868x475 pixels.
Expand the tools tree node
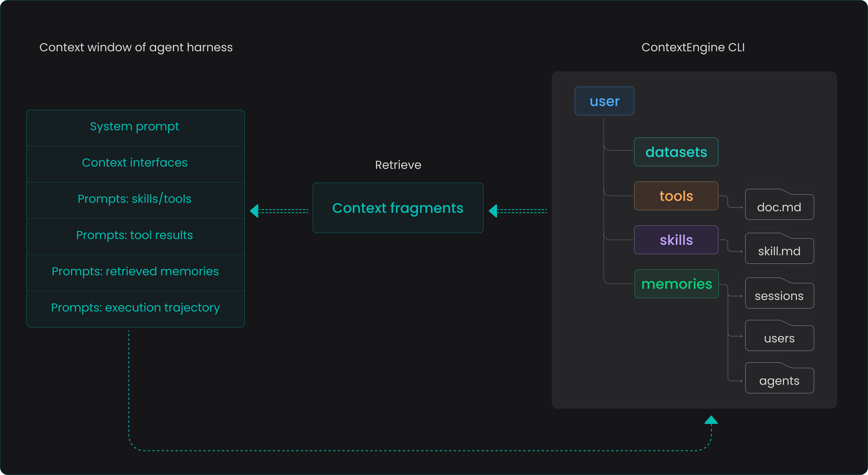676,196
